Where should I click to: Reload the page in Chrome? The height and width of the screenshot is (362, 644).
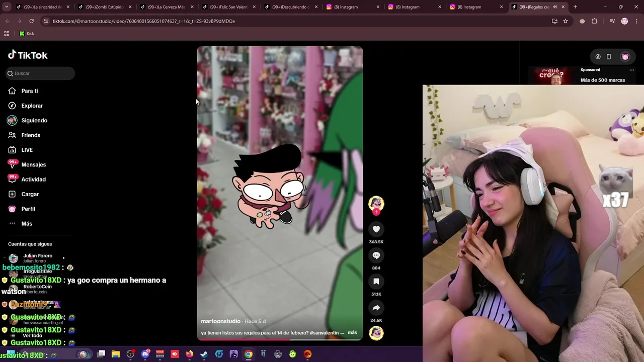click(31, 21)
